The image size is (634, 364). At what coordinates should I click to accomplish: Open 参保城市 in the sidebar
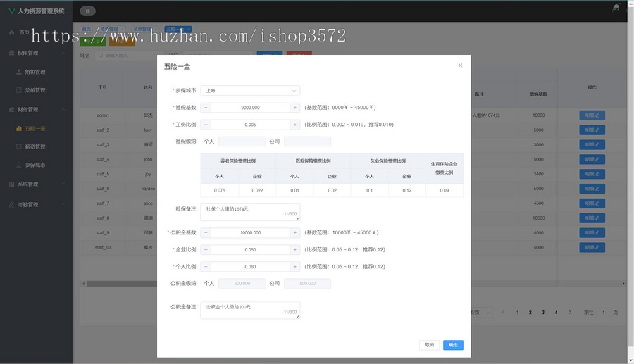coord(35,165)
